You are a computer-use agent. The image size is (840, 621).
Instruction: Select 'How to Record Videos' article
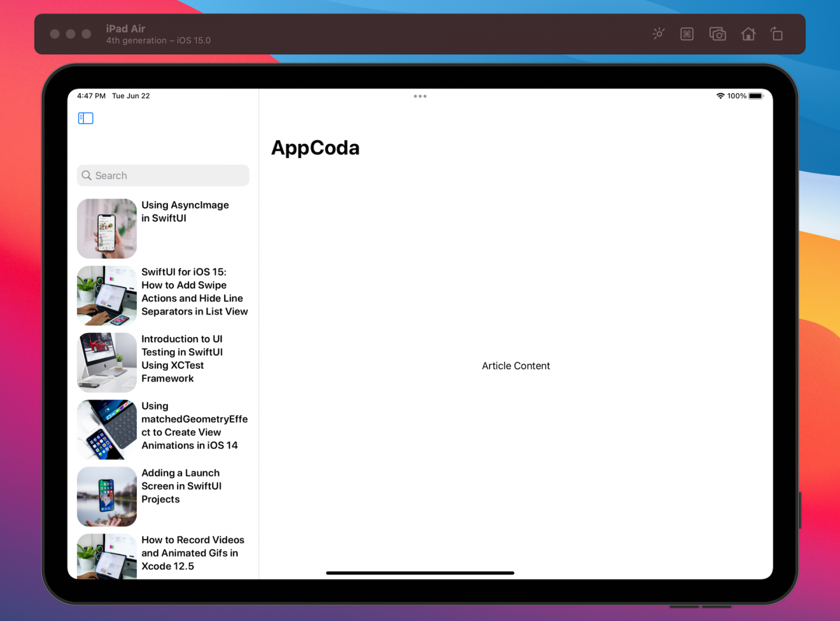point(192,553)
